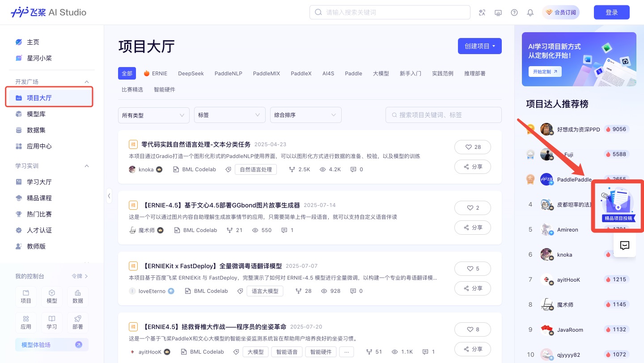The image size is (644, 363).
Task: Select the ERNIE category tab
Action: point(156,73)
